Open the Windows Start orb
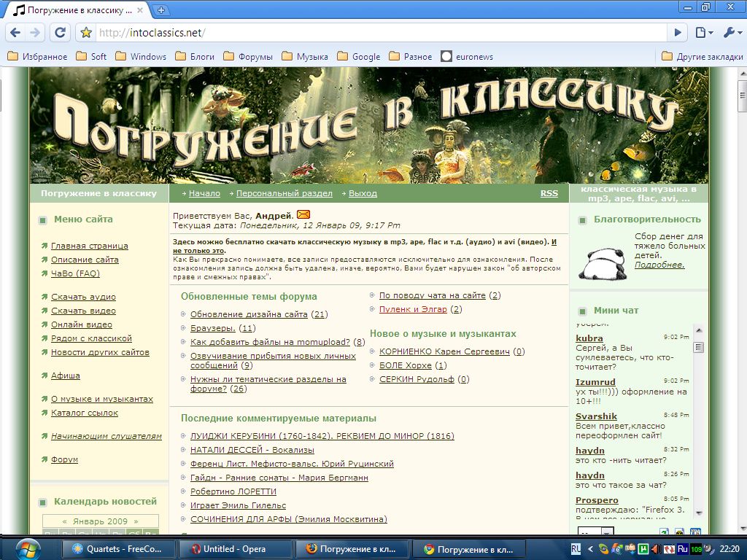 click(28, 549)
